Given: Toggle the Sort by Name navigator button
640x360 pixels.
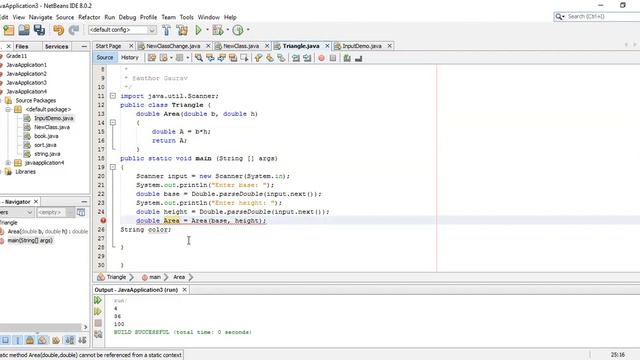Looking at the screenshot, I should coord(70,340).
